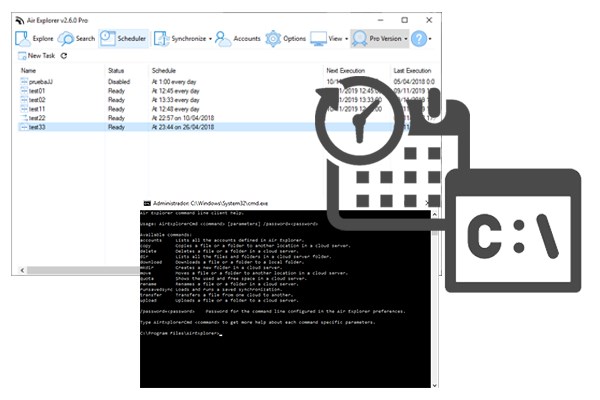Click the Pro Version button

377,38
